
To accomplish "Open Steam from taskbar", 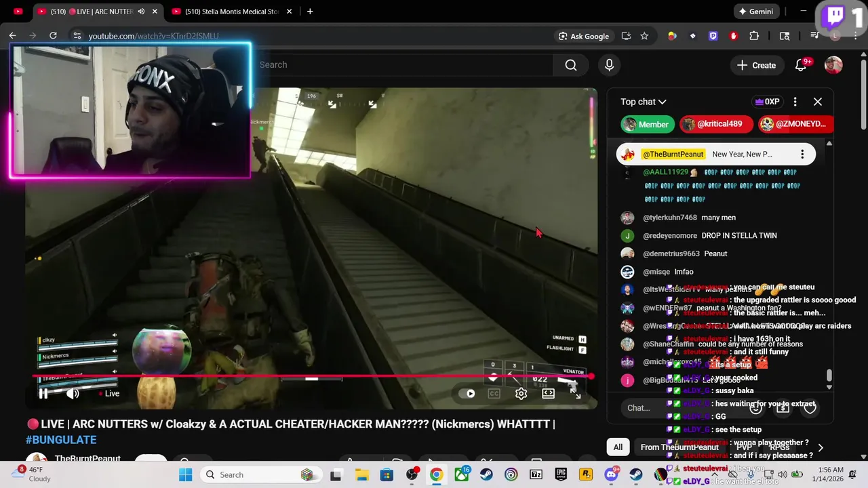I will pos(486,474).
